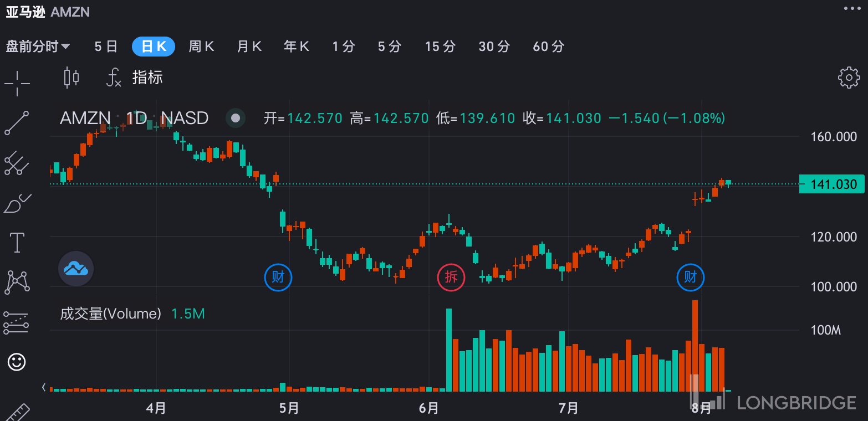Click the 低=139.610 low value
Screen dimensions: 868x421
[x=476, y=118]
